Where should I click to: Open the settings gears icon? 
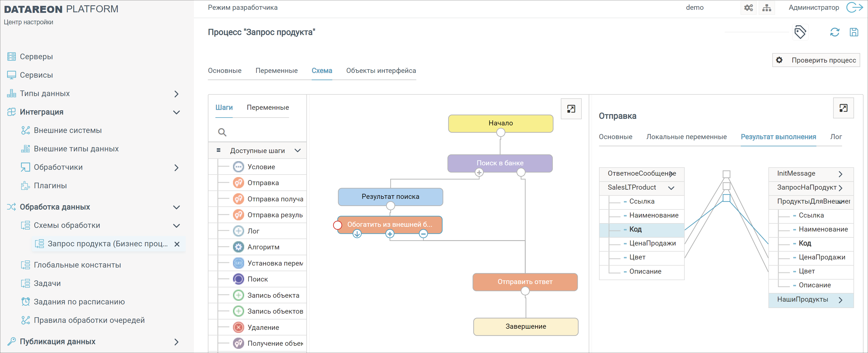click(748, 8)
